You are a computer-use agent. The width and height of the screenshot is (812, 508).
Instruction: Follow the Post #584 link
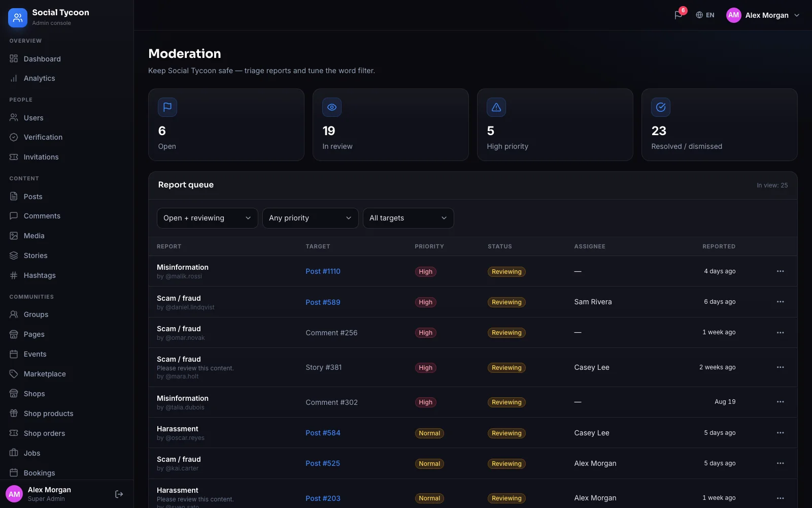click(x=323, y=433)
